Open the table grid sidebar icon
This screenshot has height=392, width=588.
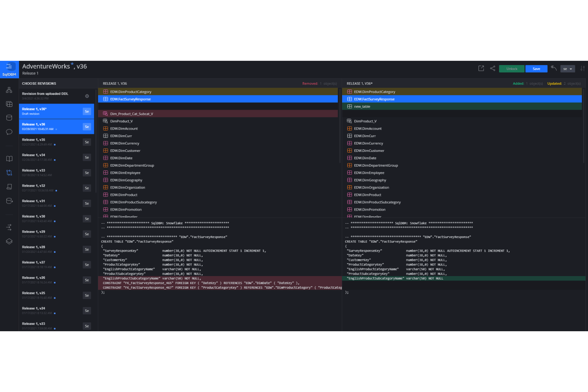[x=9, y=104]
